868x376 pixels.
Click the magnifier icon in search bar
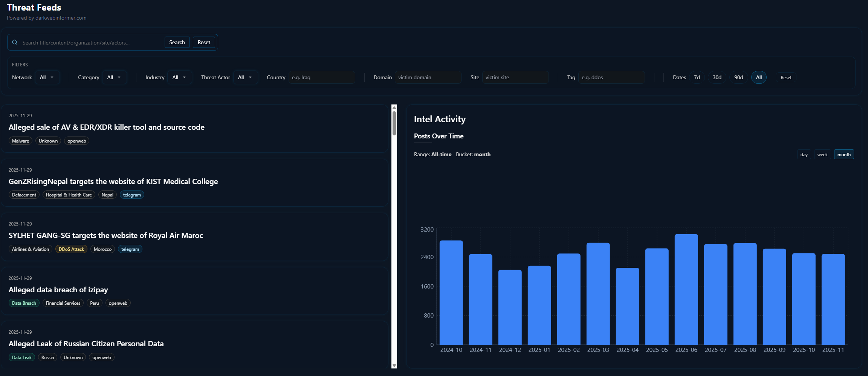point(15,43)
